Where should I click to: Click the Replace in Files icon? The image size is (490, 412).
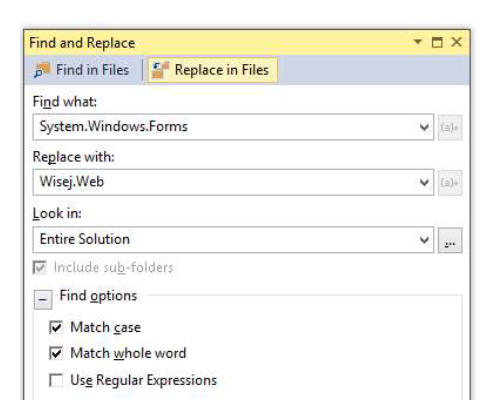coord(160,70)
